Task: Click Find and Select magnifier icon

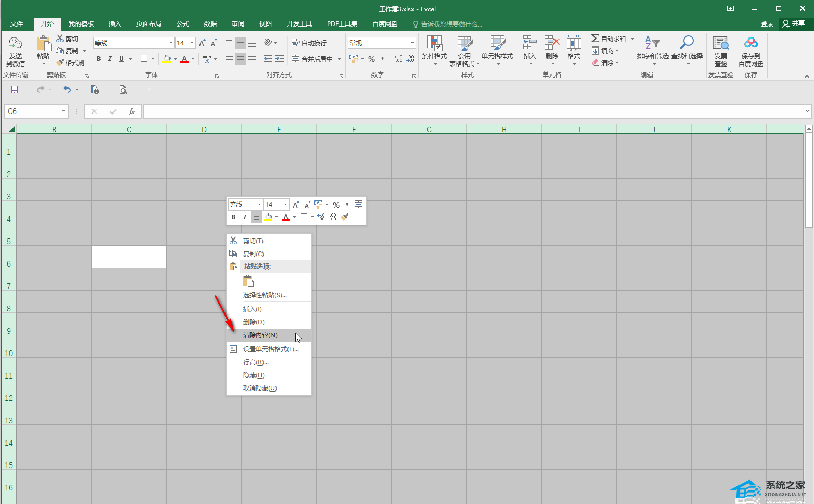Action: (x=686, y=48)
